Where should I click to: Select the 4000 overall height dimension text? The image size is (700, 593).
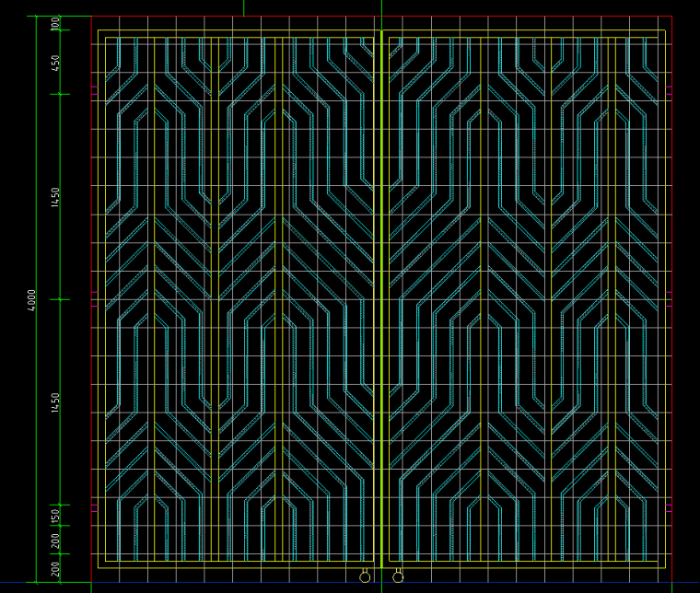click(x=31, y=300)
